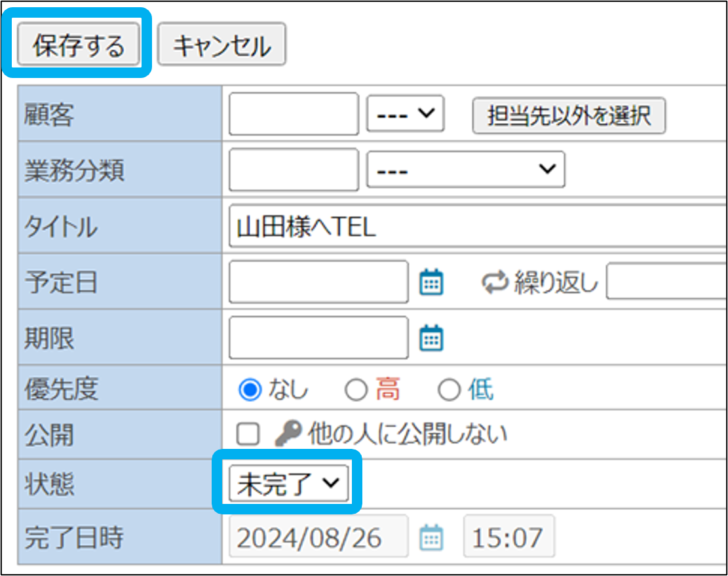Select the なし priority radio button

[x=250, y=391]
